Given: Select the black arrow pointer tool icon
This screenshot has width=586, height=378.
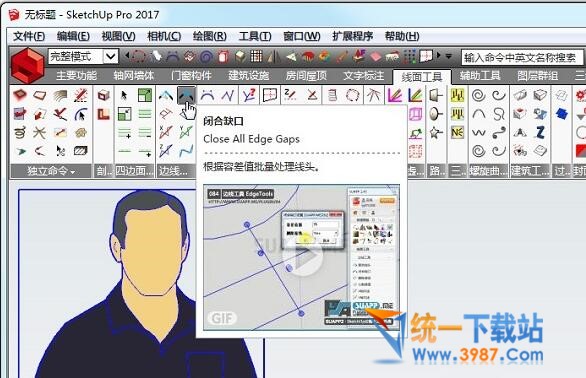Looking at the screenshot, I should pyautogui.click(x=124, y=95).
